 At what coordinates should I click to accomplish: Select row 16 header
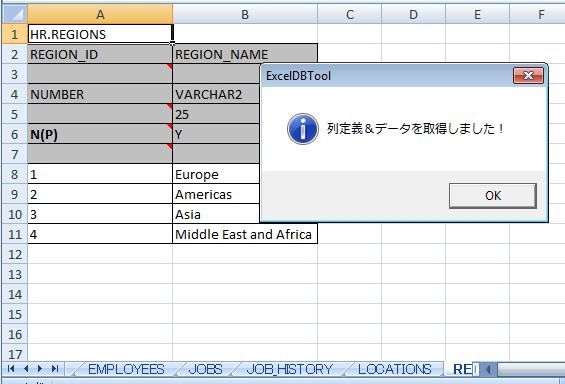pos(14,335)
